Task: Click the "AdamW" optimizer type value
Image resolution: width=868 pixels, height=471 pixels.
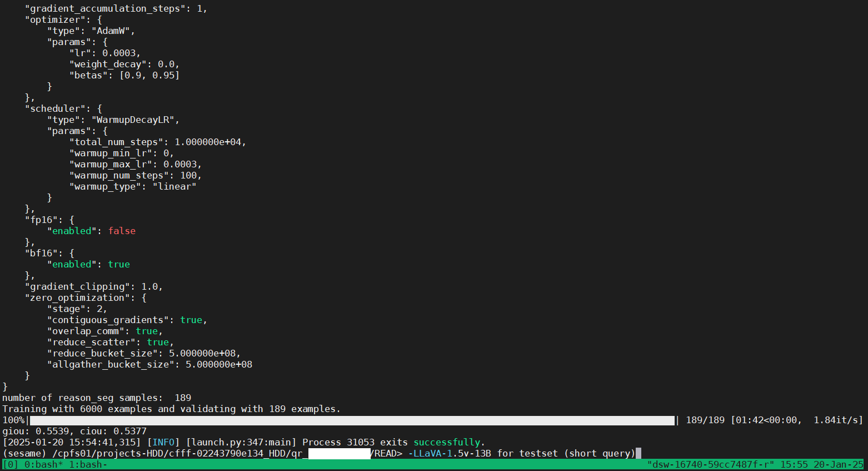Action: tap(111, 31)
